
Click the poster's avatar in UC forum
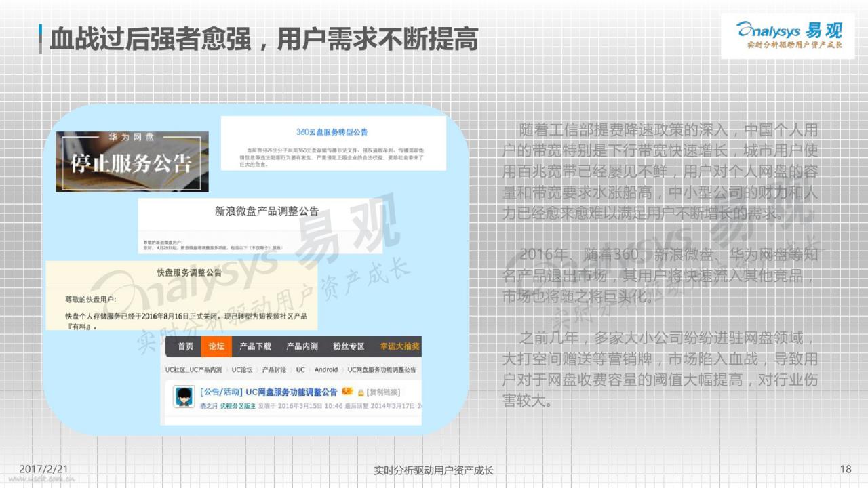pos(183,397)
